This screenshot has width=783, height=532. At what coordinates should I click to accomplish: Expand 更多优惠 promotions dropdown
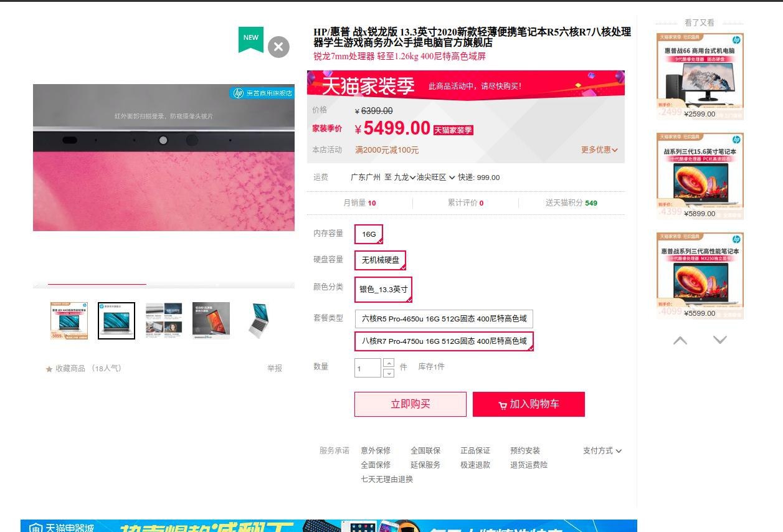point(599,150)
